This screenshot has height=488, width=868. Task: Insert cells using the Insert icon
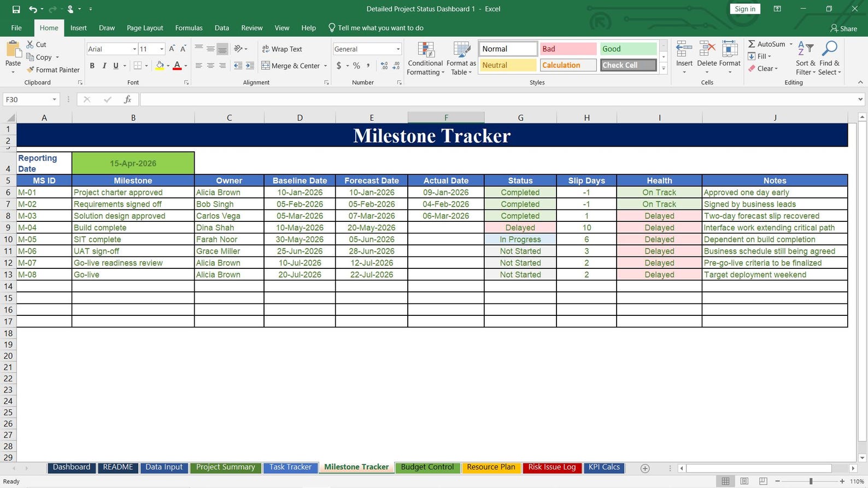[x=684, y=50]
